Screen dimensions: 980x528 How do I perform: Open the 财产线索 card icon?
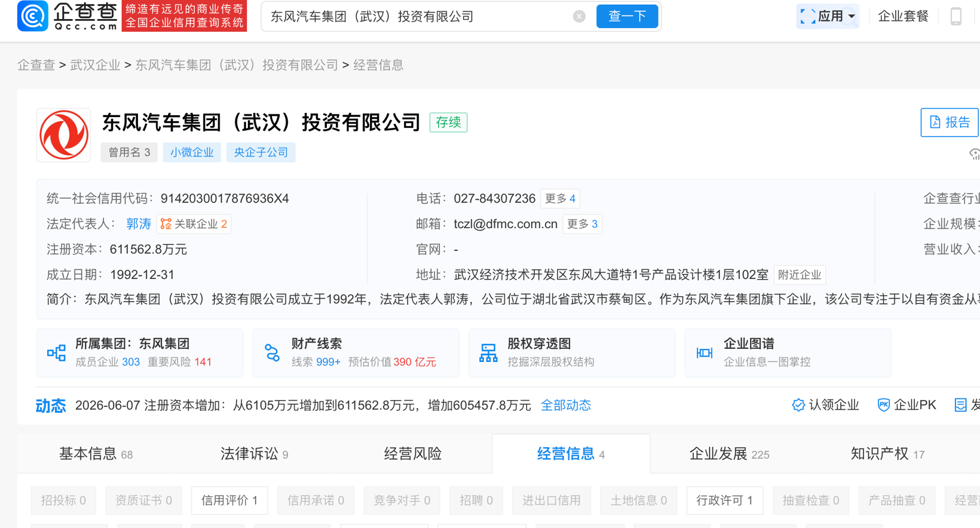click(x=272, y=352)
